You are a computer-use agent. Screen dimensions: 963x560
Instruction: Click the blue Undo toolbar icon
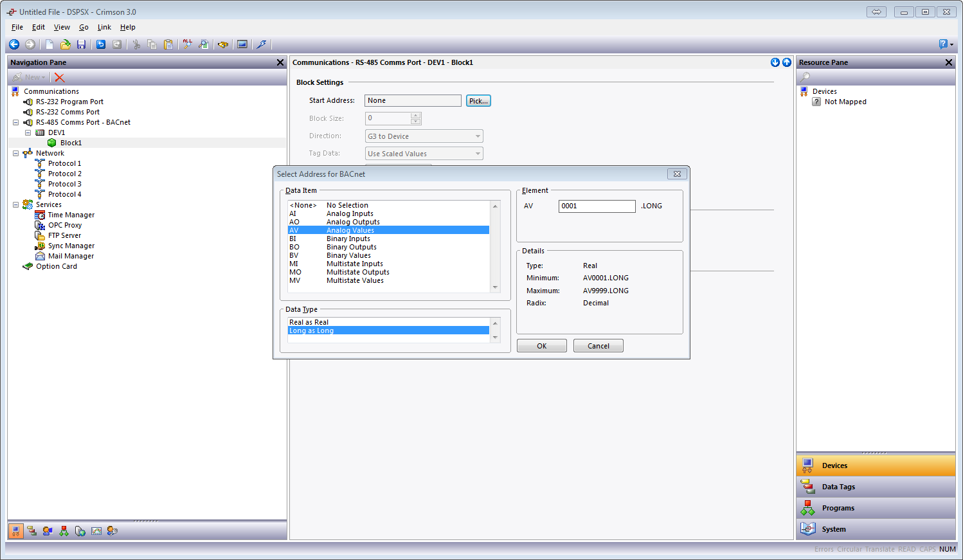click(x=101, y=44)
